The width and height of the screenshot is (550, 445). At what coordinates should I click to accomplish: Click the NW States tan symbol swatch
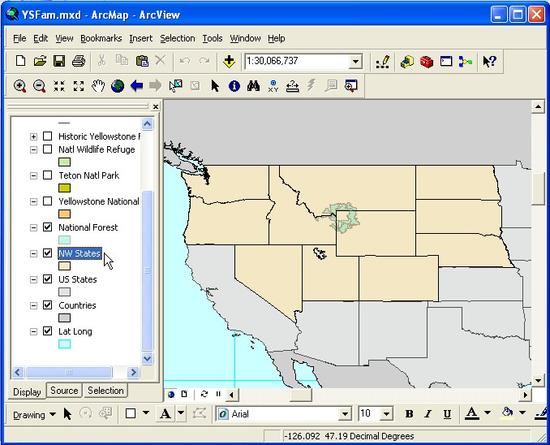pos(64,266)
